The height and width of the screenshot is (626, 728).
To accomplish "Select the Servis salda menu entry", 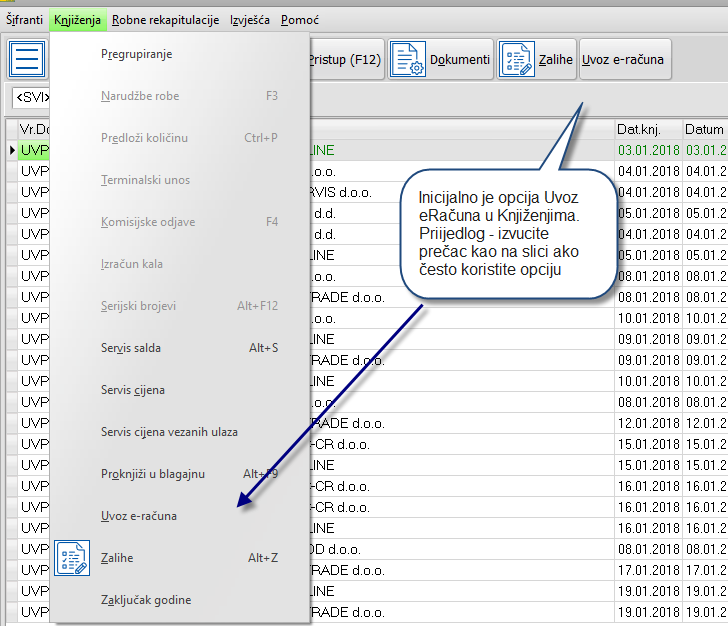I will point(131,348).
